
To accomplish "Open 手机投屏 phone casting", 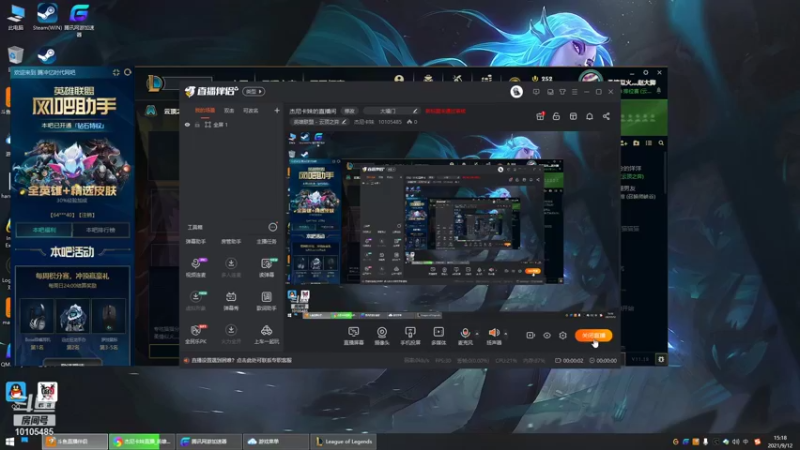I will [x=410, y=336].
